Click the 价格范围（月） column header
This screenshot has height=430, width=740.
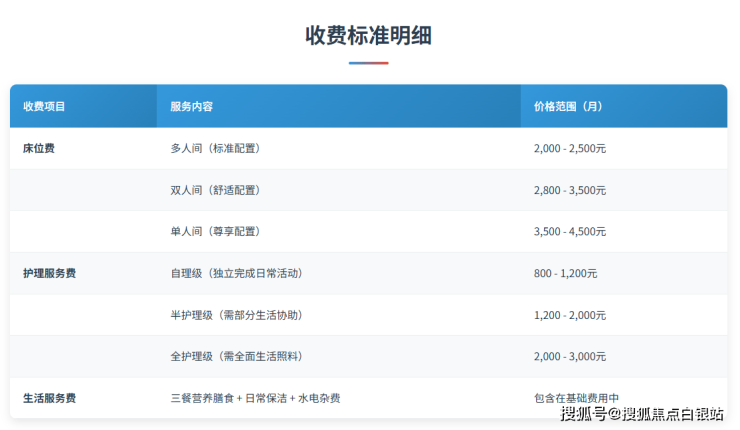click(568, 106)
